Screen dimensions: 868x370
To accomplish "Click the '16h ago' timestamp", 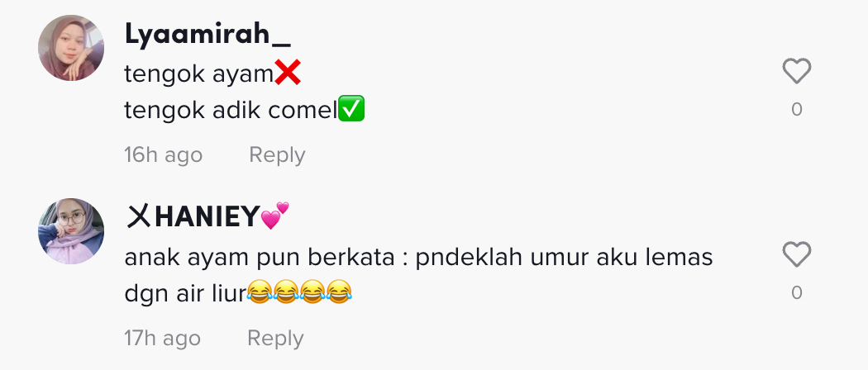I will pyautogui.click(x=164, y=155).
